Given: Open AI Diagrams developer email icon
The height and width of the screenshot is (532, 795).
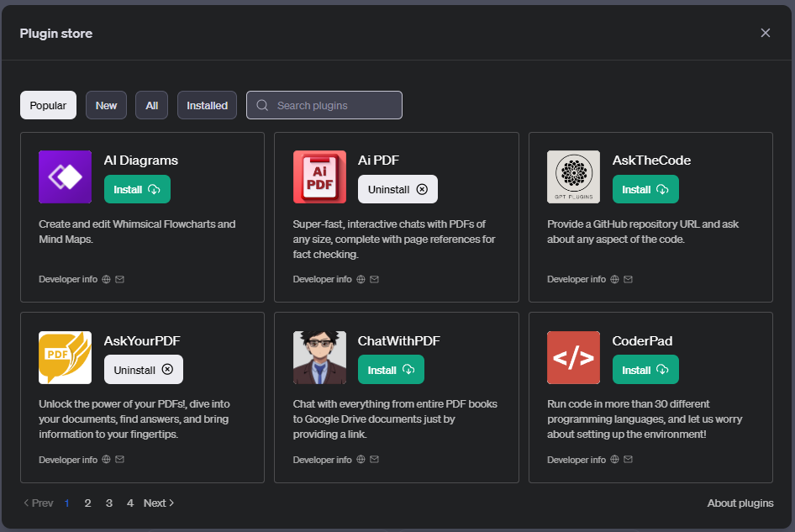Looking at the screenshot, I should [119, 279].
